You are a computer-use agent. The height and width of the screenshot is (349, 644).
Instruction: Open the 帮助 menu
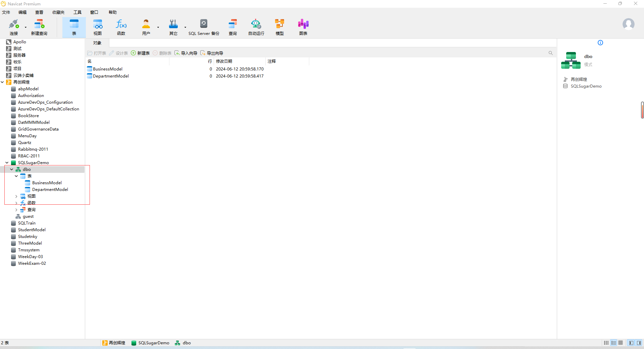pyautogui.click(x=113, y=12)
